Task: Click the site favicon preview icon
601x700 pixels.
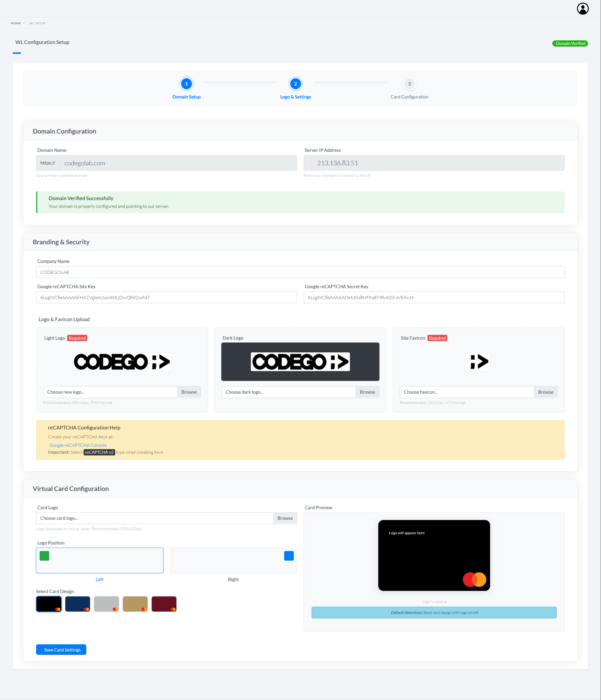Action: (x=478, y=362)
